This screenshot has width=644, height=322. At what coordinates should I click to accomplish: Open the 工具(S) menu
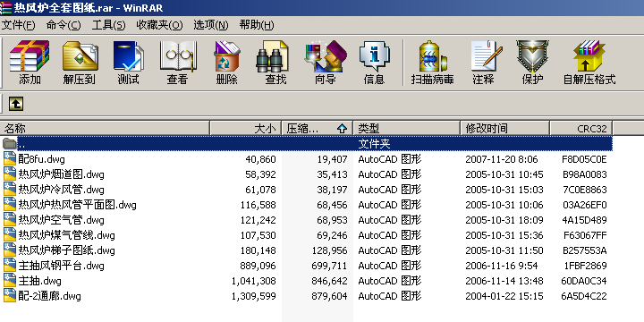[108, 25]
